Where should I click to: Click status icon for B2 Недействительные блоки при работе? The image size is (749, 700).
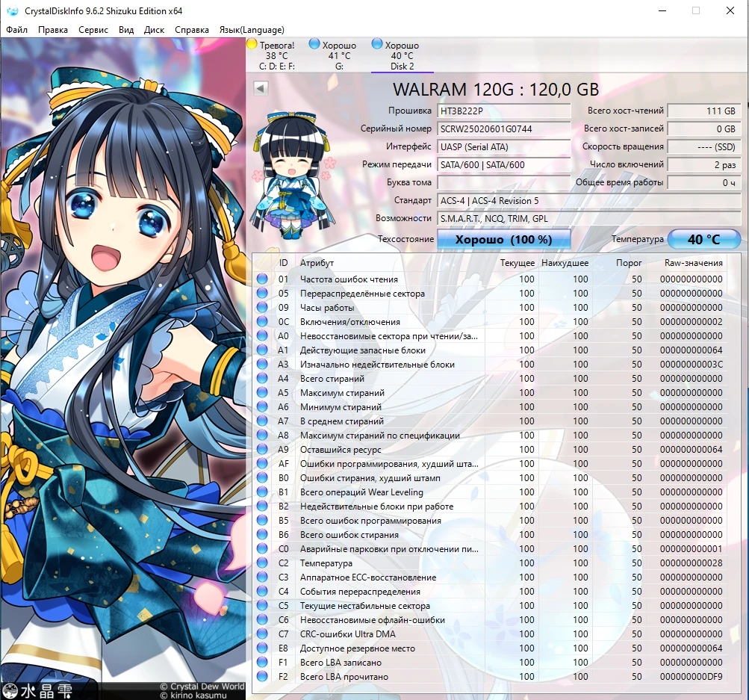(262, 506)
